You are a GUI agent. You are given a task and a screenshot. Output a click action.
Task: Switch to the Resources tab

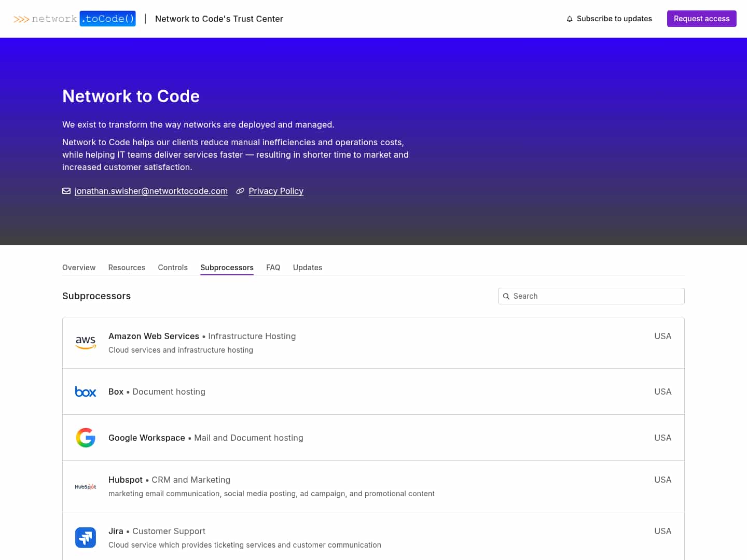[127, 268]
